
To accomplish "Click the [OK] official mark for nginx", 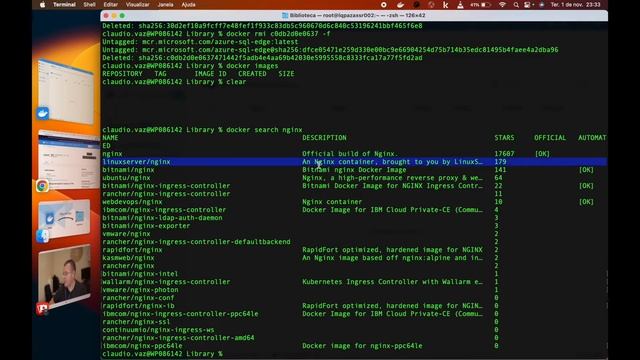I will (x=542, y=154).
